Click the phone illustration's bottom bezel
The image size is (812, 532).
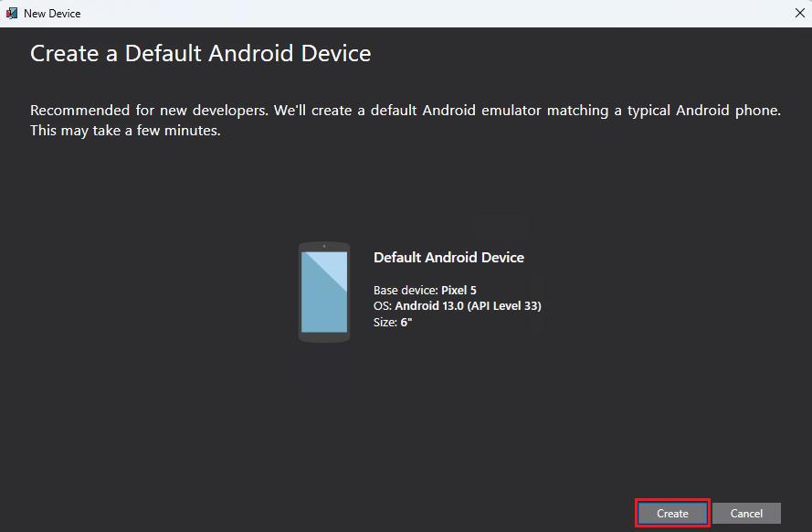323,337
